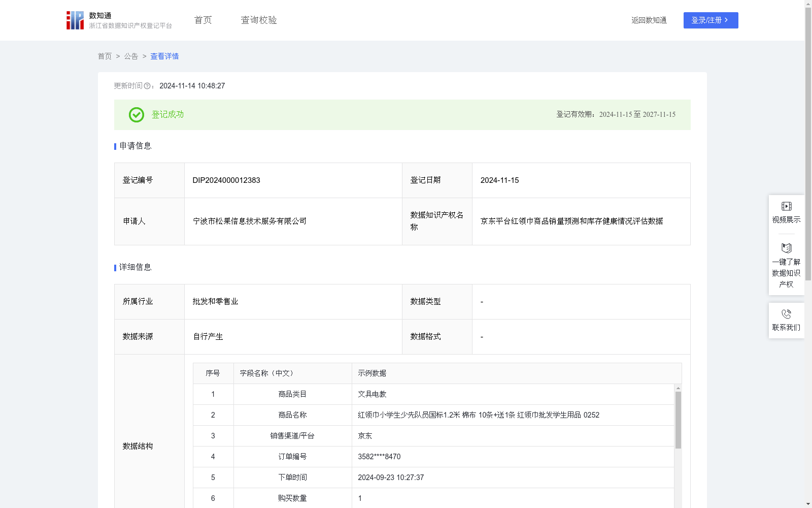Select data source value 自行产生
812x508 pixels.
click(x=208, y=337)
